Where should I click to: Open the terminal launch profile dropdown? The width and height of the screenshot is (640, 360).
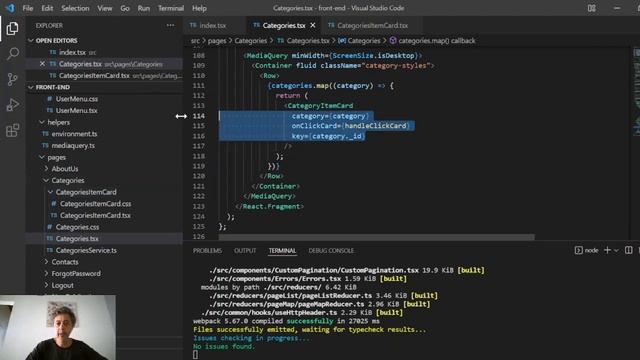click(x=616, y=250)
